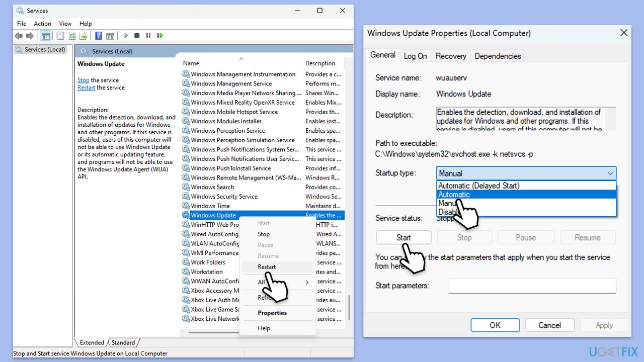Select the Windows Perception Service row
Screen dimensions: 644x362
(x=262, y=131)
